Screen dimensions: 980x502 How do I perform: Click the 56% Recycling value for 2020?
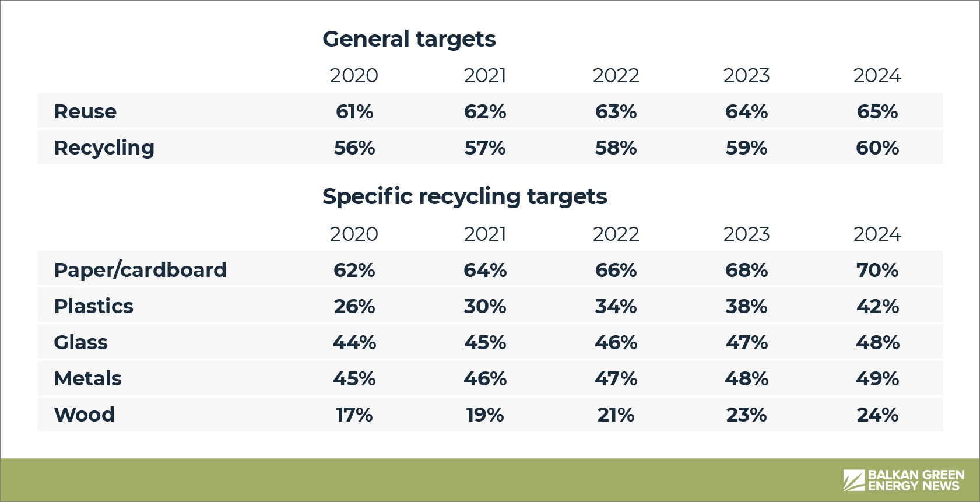(354, 148)
